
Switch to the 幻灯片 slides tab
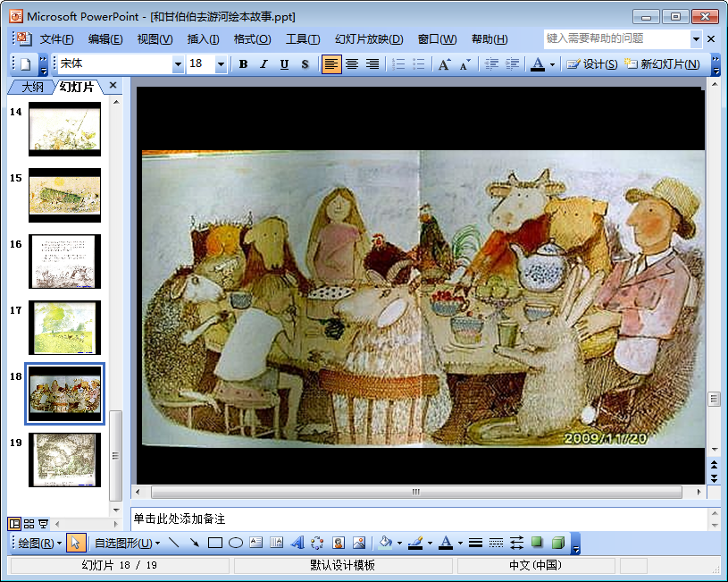[x=77, y=87]
